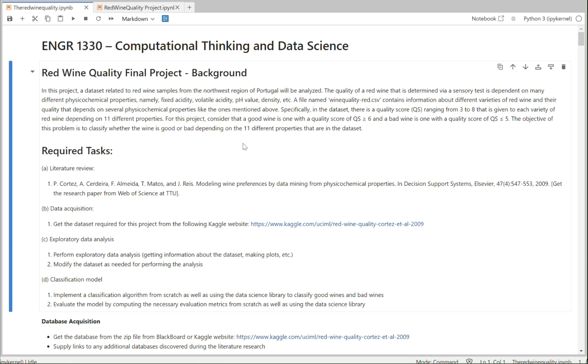Open a new launcher tab

point(190,8)
